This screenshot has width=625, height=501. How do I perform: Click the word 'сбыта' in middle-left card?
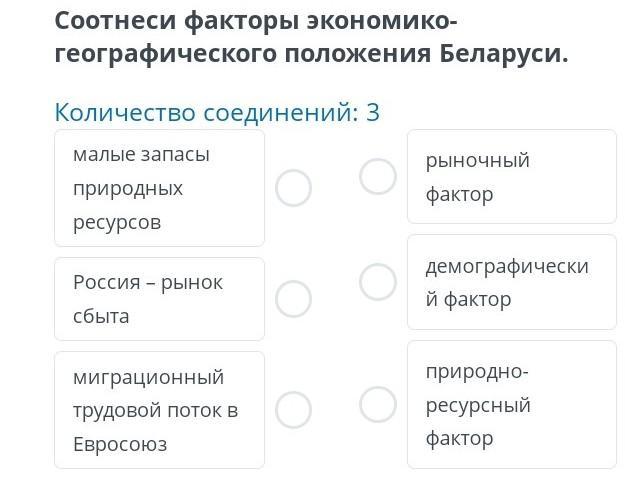101,316
